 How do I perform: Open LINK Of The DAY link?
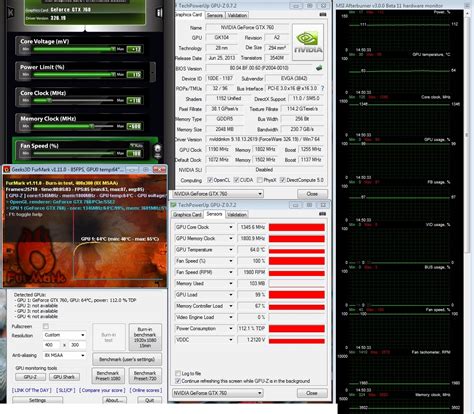32,390
